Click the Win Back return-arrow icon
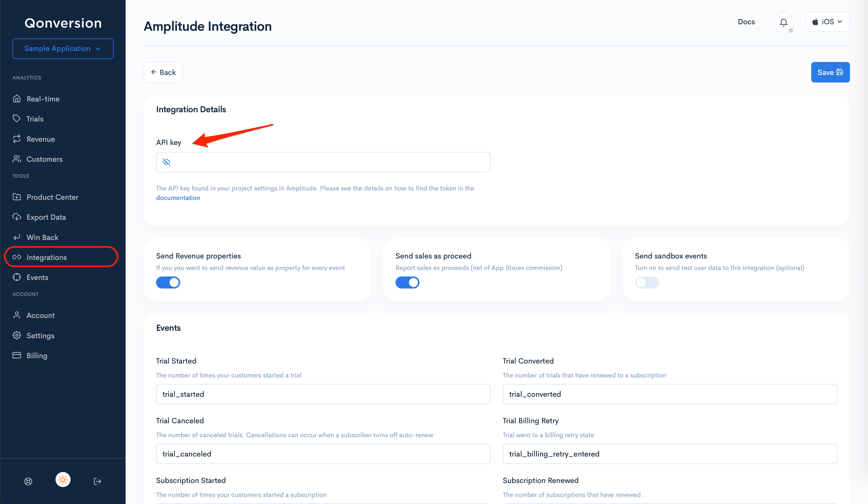 pyautogui.click(x=17, y=237)
